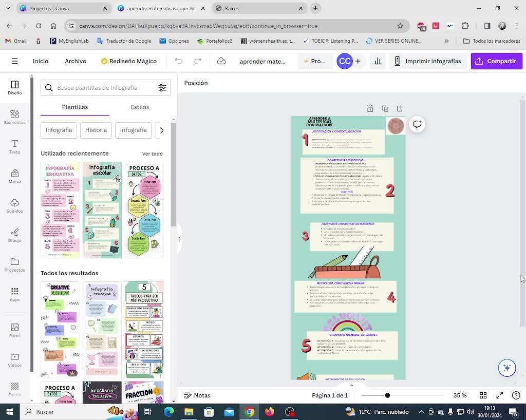Open the Pro upgrade button
This screenshot has height=420, width=526.
pos(315,61)
